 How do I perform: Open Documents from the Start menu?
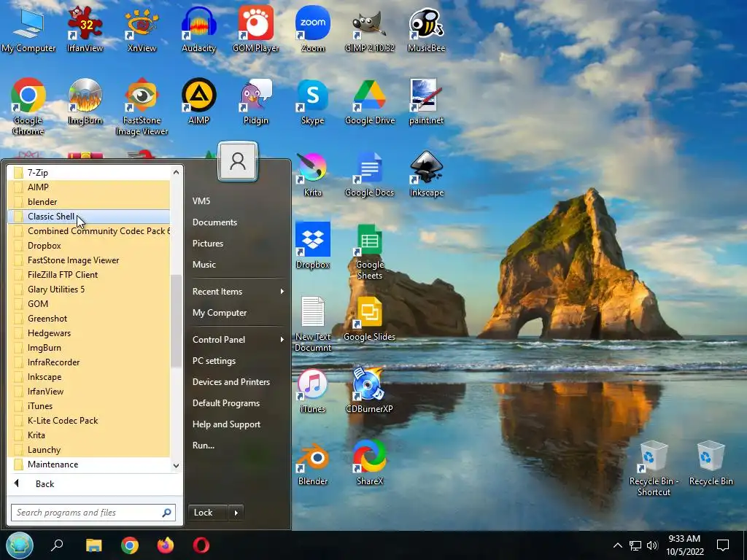(238, 222)
